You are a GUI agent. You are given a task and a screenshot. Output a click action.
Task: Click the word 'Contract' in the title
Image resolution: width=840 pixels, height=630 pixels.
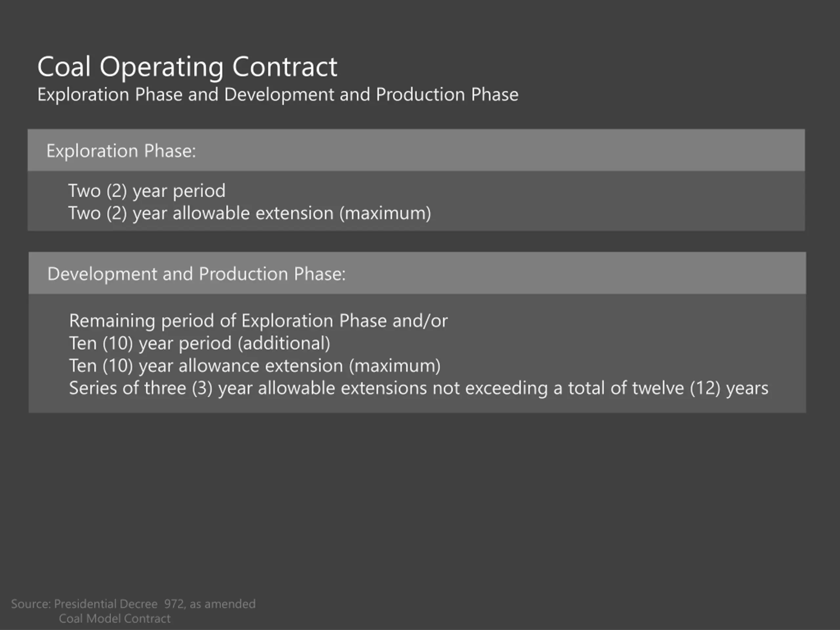point(284,67)
